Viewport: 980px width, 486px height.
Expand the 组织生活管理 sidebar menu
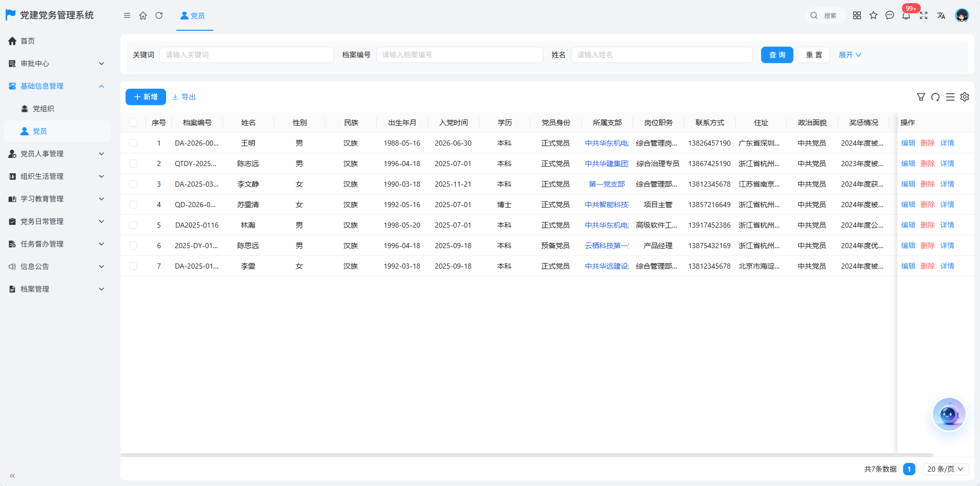(57, 176)
